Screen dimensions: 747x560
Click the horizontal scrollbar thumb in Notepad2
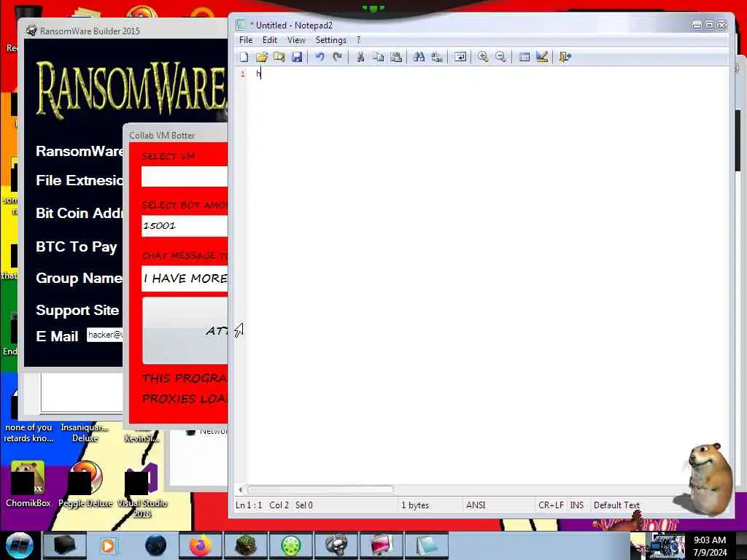[320, 489]
